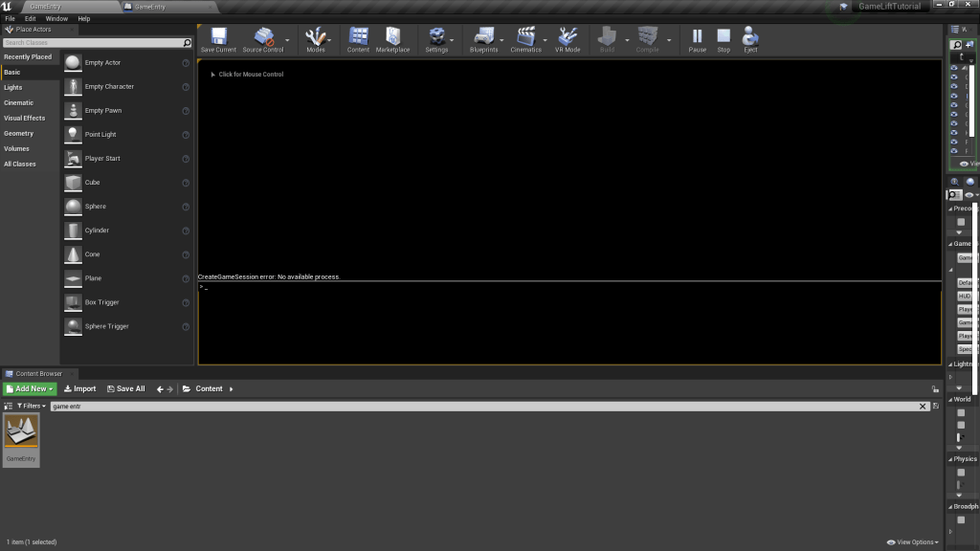Select Empty Character in Place Actors
The height and width of the screenshot is (551, 980).
click(109, 87)
